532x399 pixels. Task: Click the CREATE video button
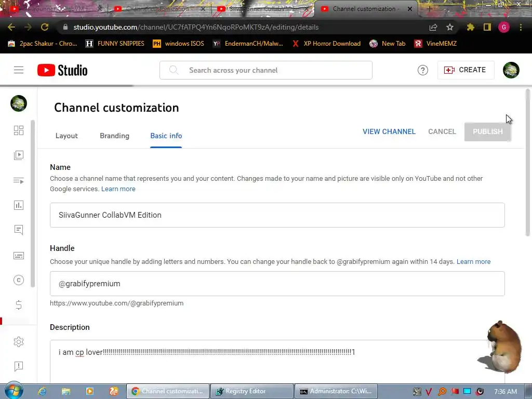tap(465, 70)
